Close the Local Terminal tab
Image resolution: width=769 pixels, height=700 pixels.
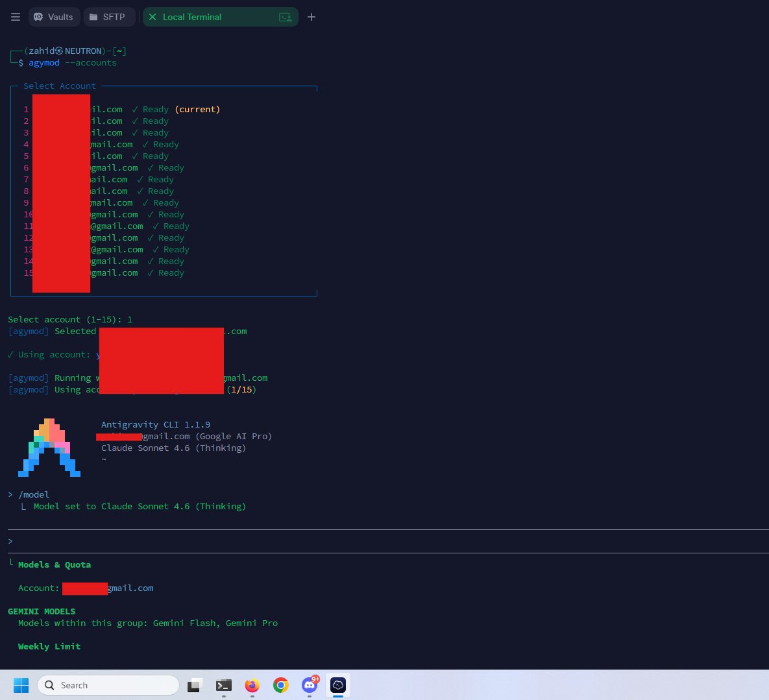click(153, 17)
